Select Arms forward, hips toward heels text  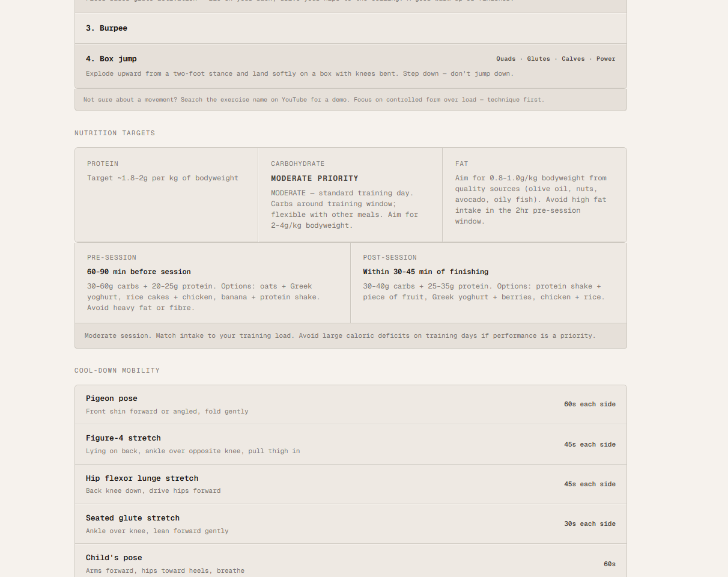(x=165, y=571)
